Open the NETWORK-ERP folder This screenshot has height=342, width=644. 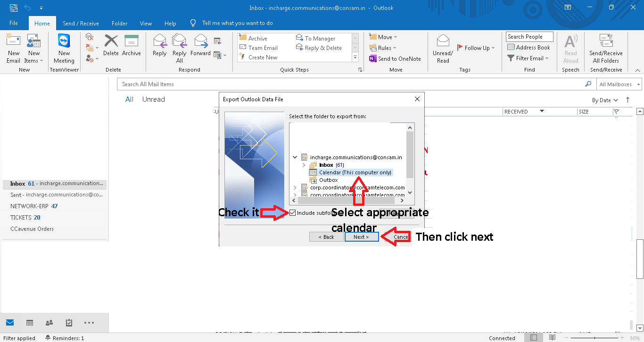54,206
